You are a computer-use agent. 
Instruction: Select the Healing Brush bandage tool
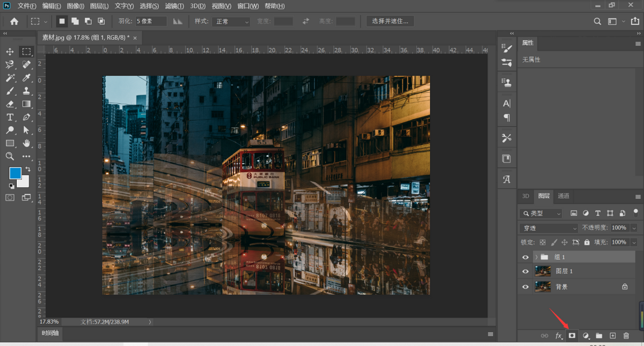tap(26, 65)
